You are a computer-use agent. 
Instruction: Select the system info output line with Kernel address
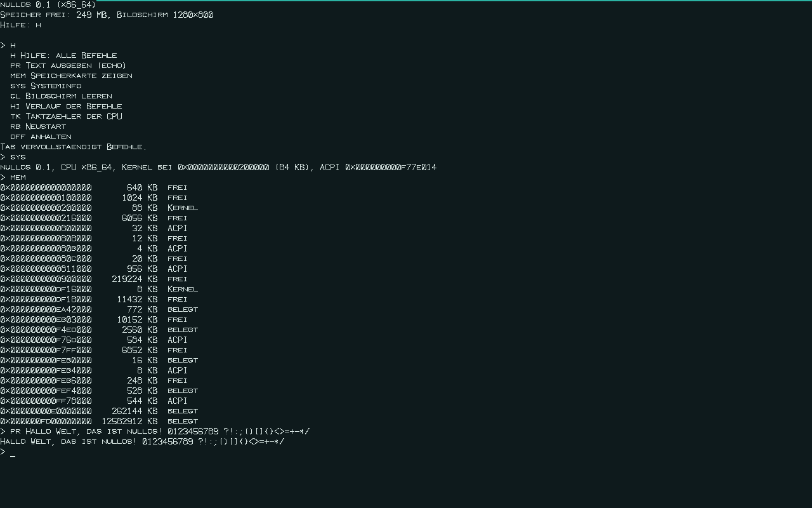[x=218, y=167]
